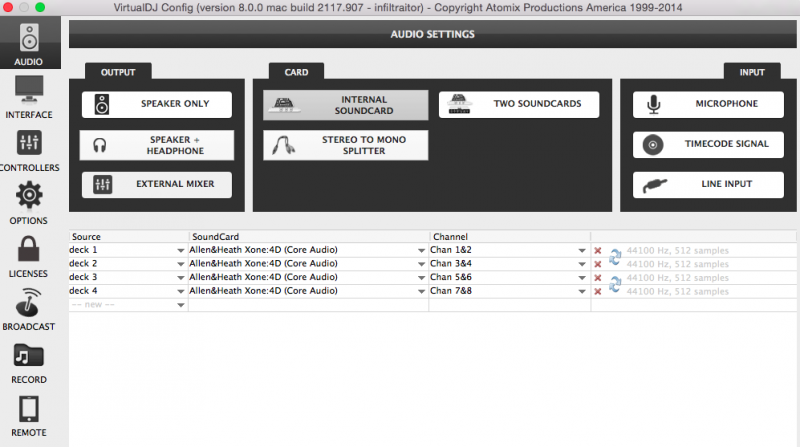
Task: Select the Speaker Only output option
Action: [157, 105]
